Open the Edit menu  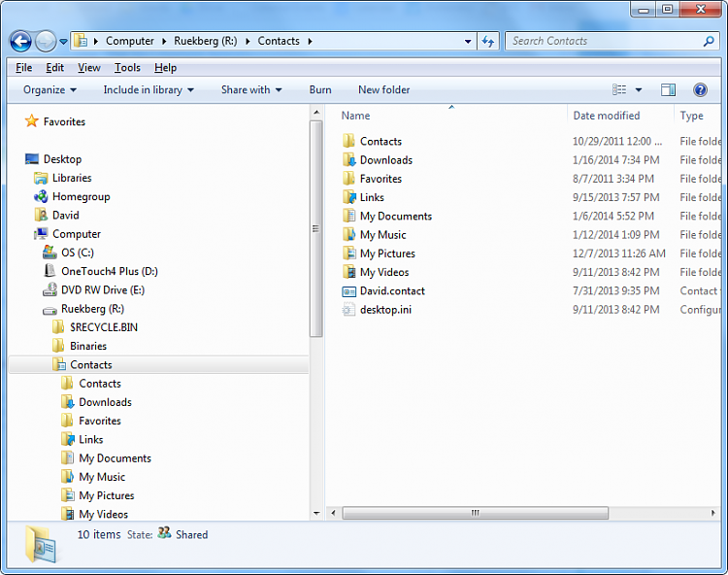click(x=54, y=68)
